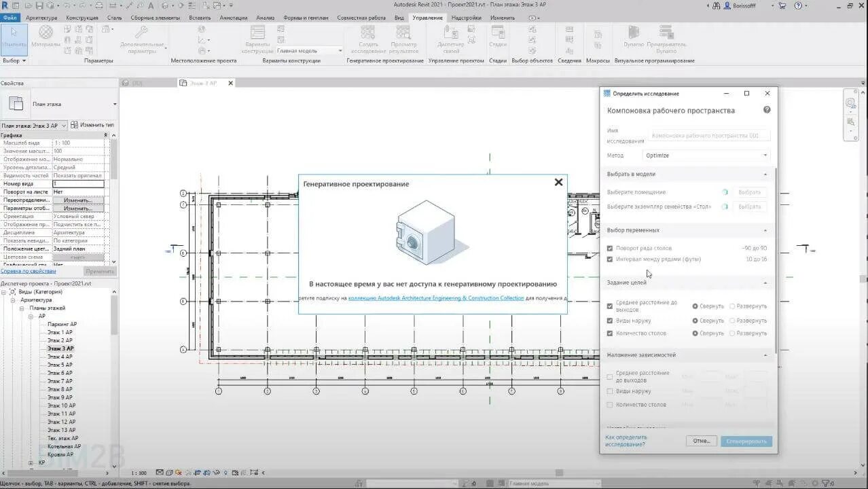Click the Сгенерировать button

[746, 441]
